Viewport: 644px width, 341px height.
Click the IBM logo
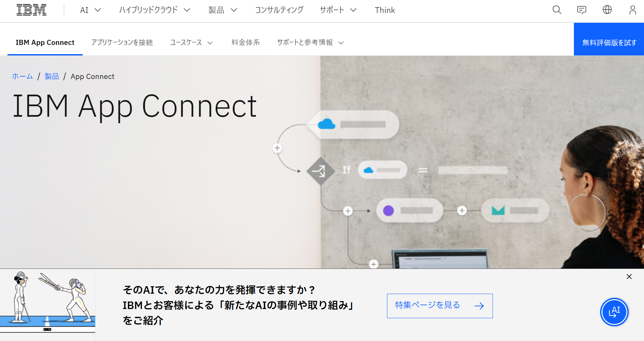pos(31,10)
